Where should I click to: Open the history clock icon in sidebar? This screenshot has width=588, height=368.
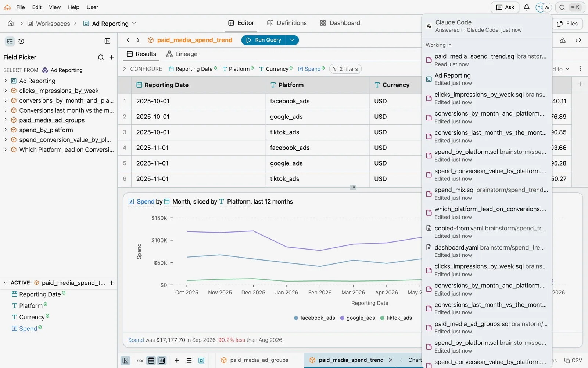click(21, 41)
